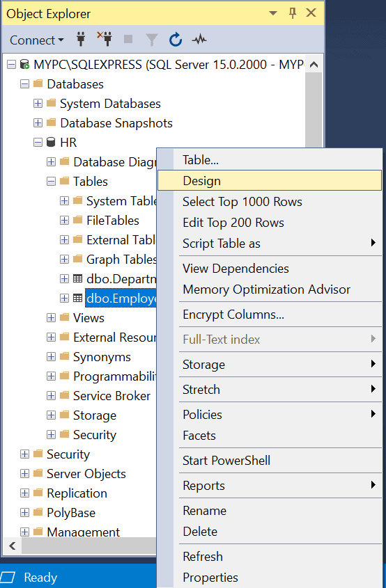386x588 pixels.
Task: Collapse the Databases folder node
Action: coord(24,84)
